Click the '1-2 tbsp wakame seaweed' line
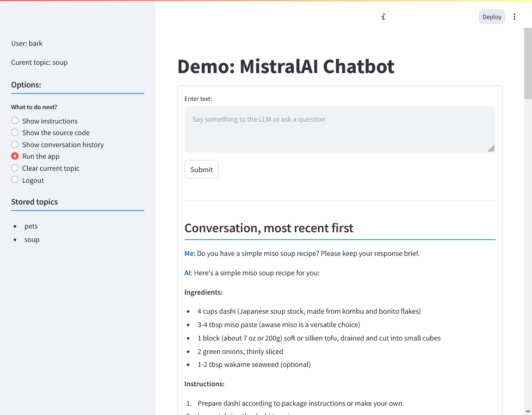 254,365
